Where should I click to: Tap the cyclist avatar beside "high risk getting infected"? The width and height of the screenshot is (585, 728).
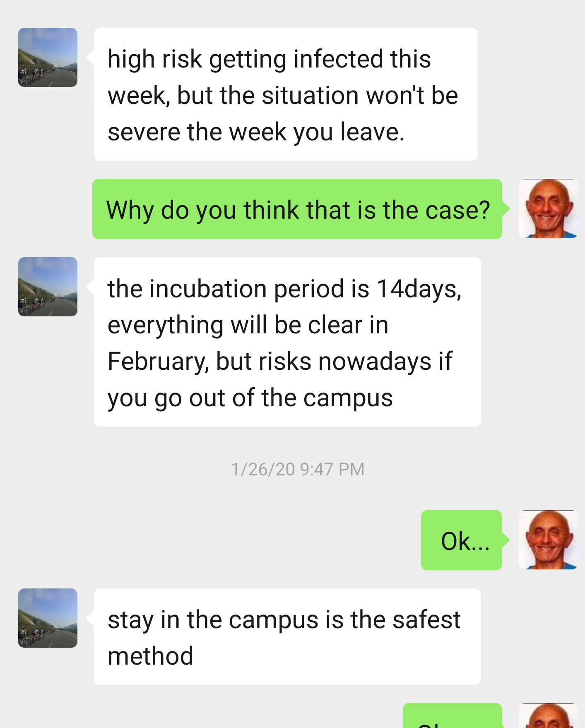coord(48,57)
